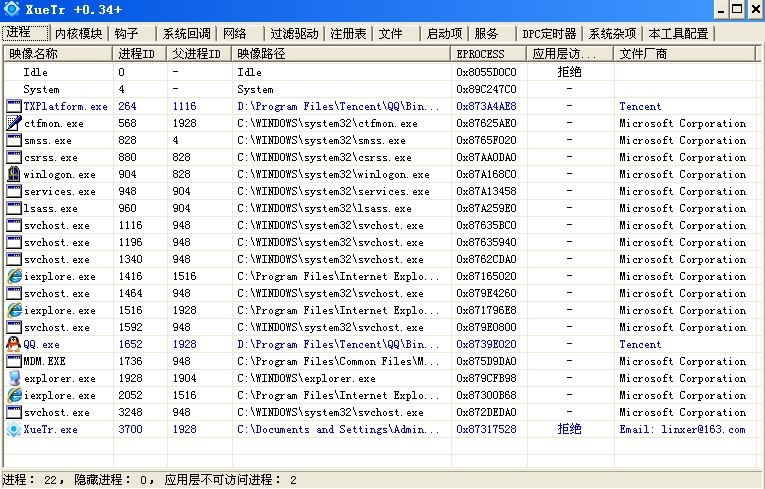Open the 启动项 tab
The width and height of the screenshot is (765, 489).
444,34
